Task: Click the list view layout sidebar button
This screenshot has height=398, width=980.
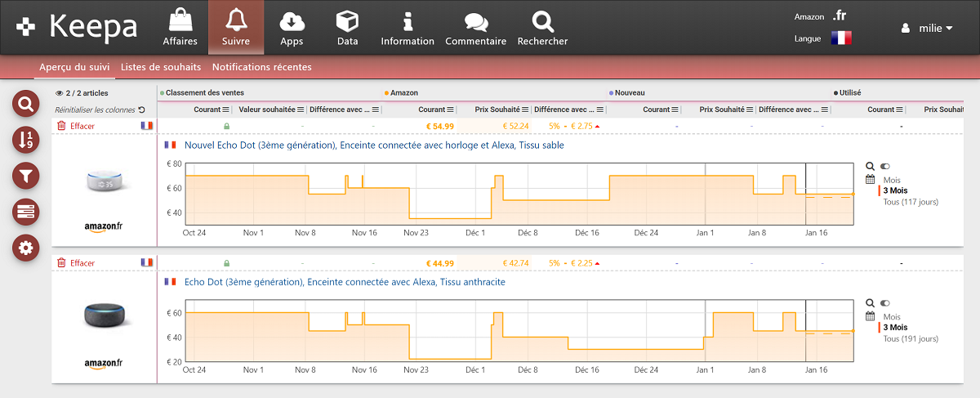Action: (26, 212)
